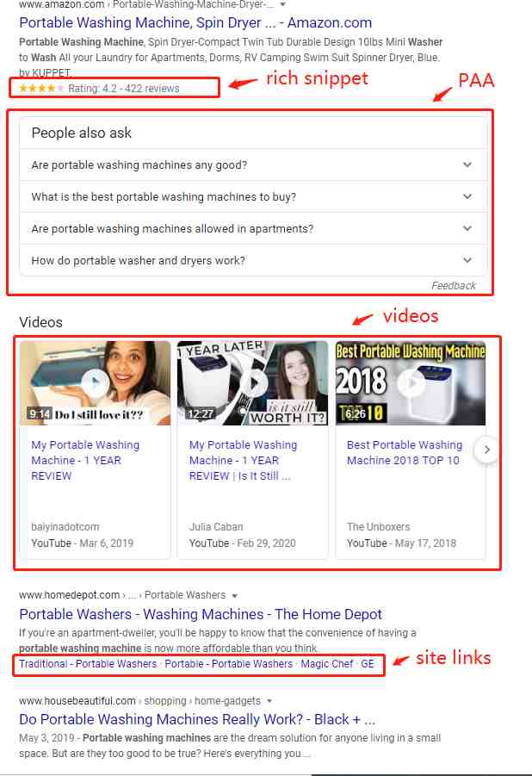Screen dimensions: 532x776
Task: Open 'Traditional - Portable Washers' site link
Action: coord(88,664)
